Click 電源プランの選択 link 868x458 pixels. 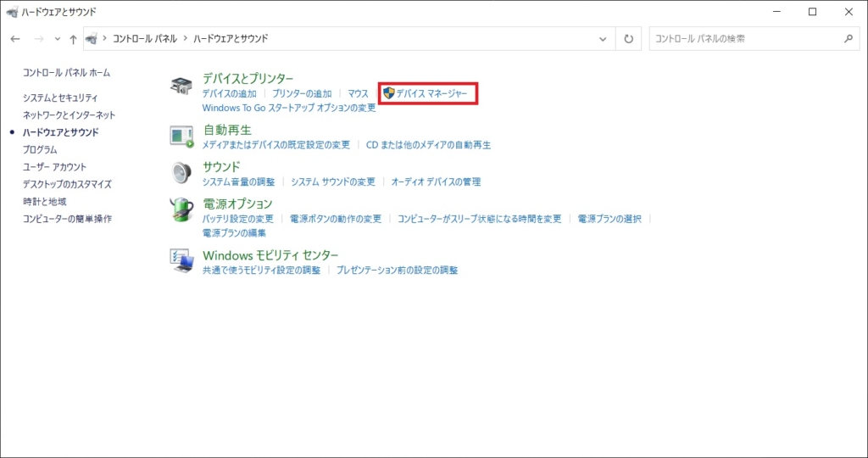tap(609, 219)
